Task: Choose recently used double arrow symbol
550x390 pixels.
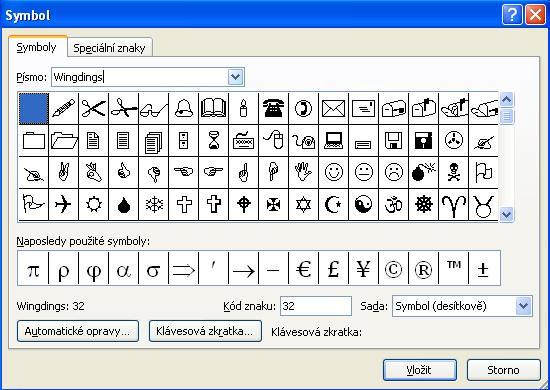Action: coord(183,268)
